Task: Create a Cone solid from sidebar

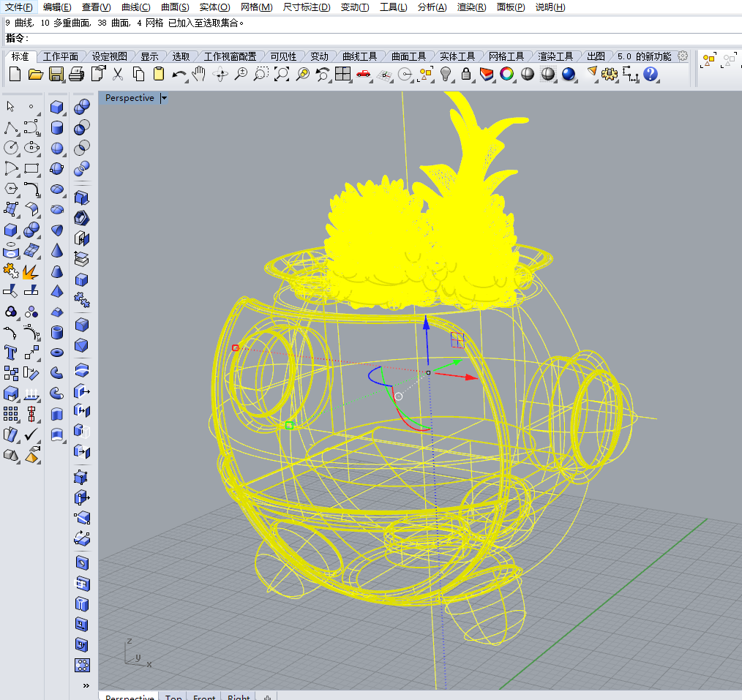Action: pyautogui.click(x=57, y=250)
